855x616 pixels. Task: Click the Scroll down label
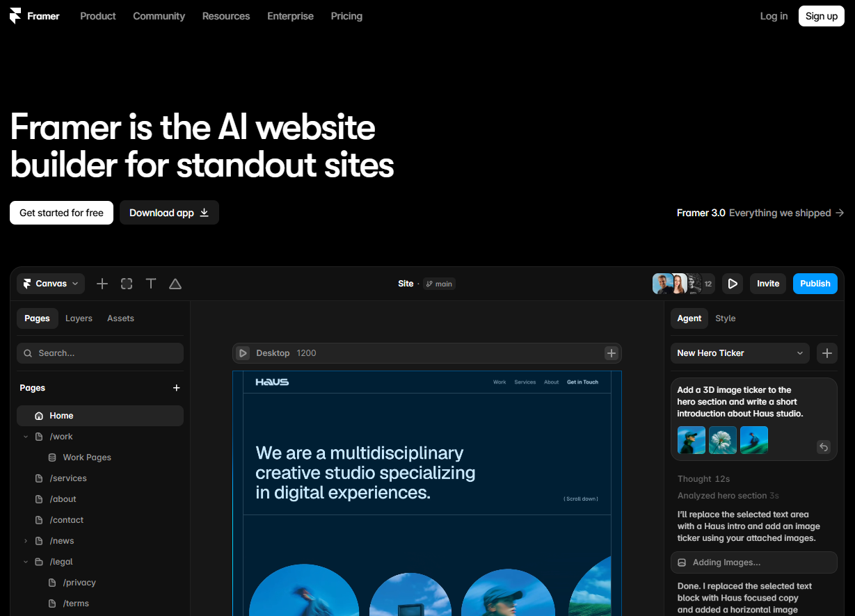581,499
